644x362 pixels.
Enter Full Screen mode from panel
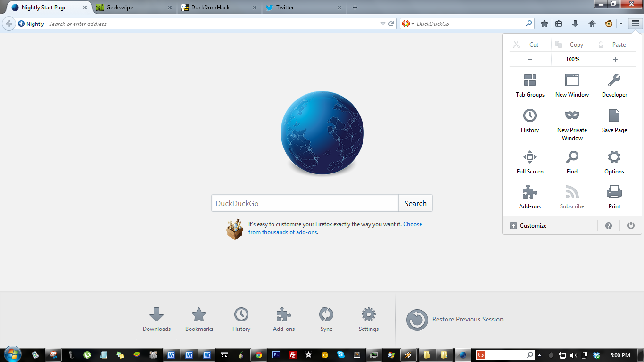(530, 162)
